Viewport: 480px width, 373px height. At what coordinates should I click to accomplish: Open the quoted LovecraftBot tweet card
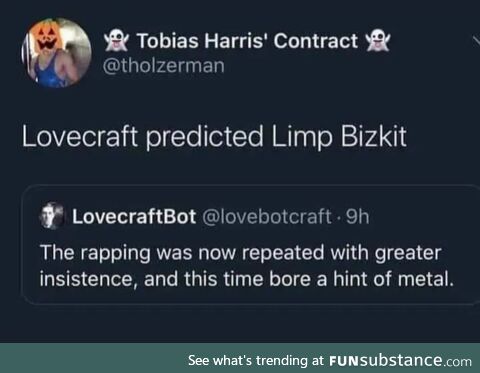point(251,244)
